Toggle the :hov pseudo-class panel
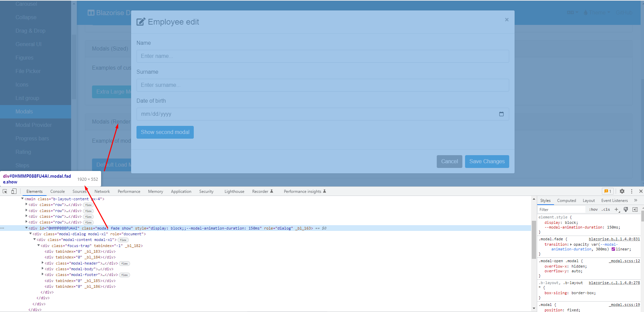 click(593, 209)
